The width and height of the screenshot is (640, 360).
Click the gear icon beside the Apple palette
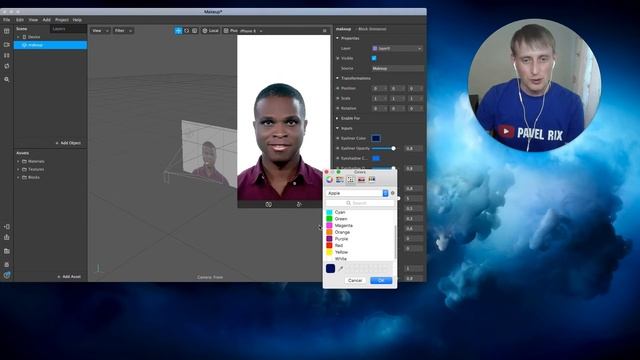[x=393, y=193]
